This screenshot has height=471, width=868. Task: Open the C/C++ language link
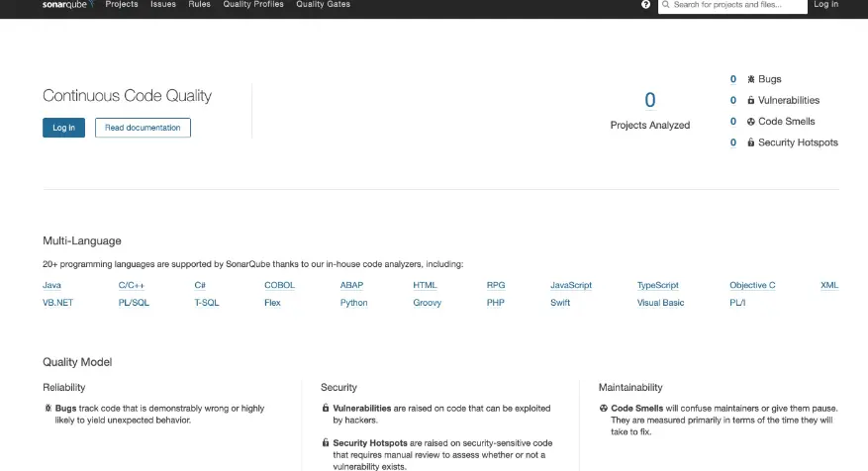132,285
